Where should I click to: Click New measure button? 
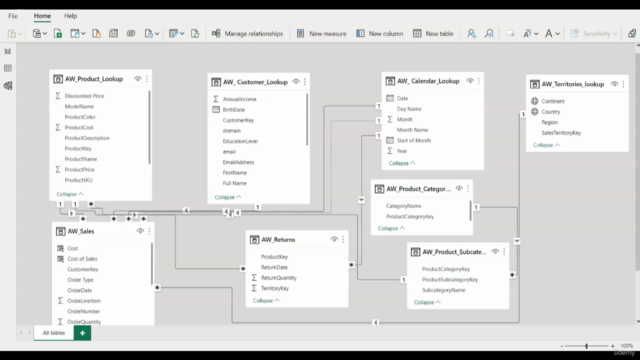click(321, 33)
